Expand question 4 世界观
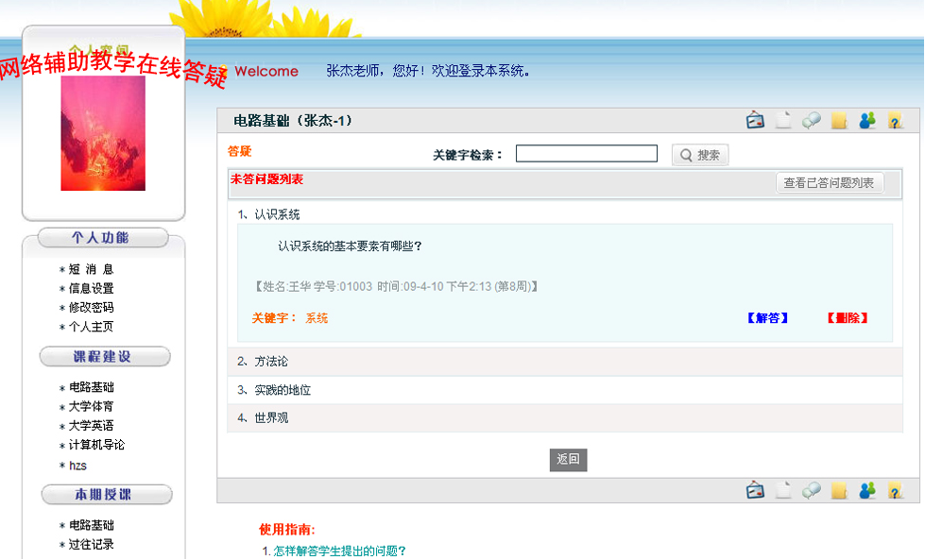 coord(271,417)
